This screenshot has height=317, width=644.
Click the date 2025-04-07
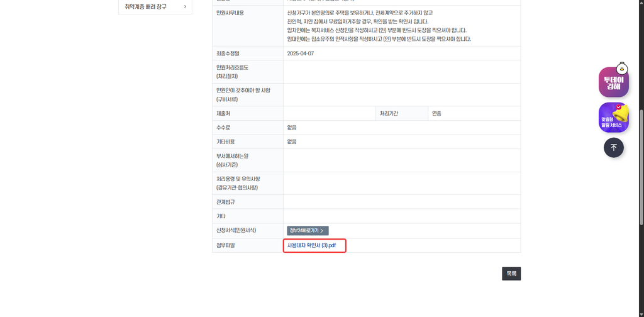click(301, 53)
